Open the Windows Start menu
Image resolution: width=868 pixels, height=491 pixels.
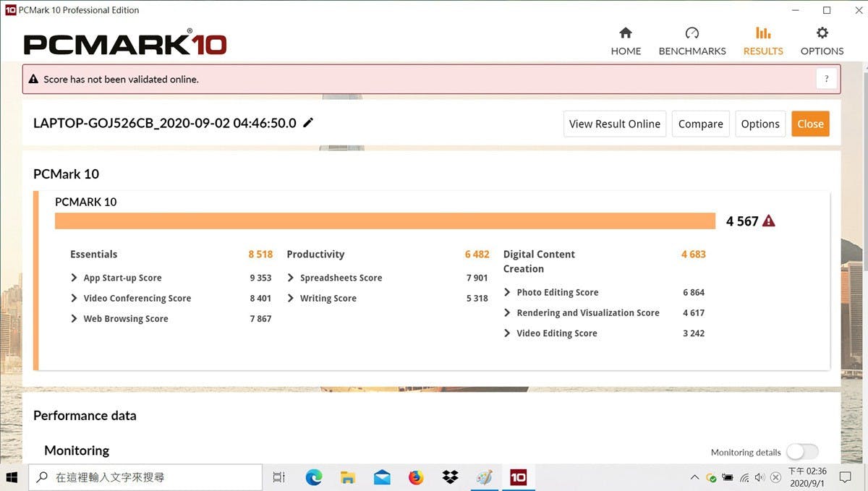pos(12,477)
